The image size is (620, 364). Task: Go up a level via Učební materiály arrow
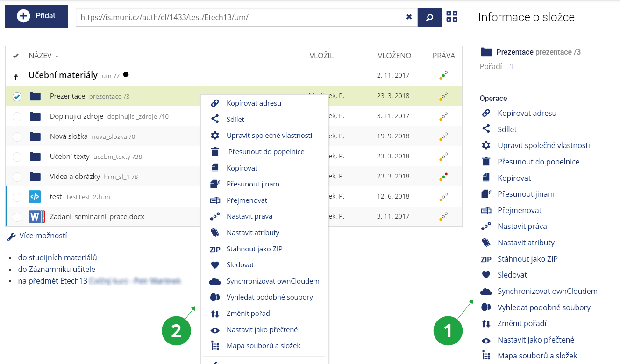(17, 76)
